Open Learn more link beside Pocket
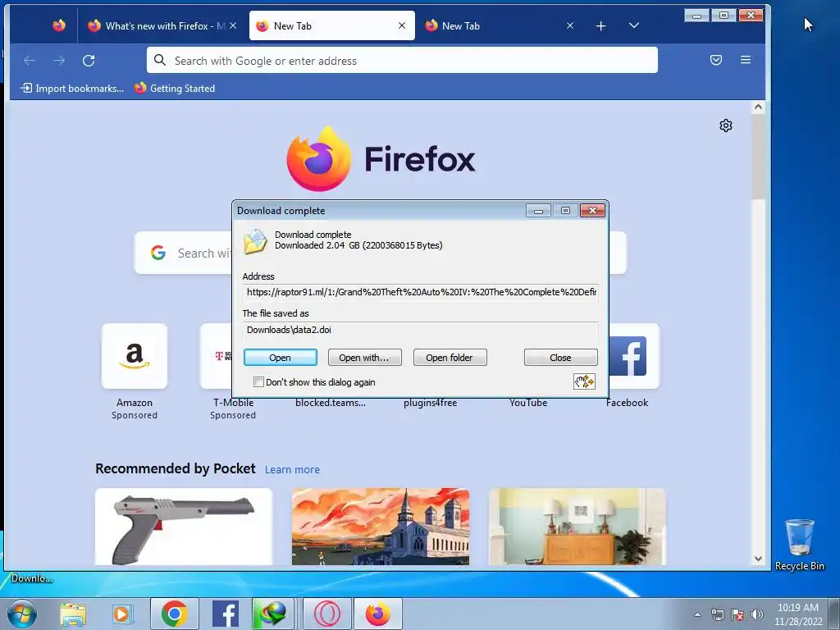 tap(292, 470)
